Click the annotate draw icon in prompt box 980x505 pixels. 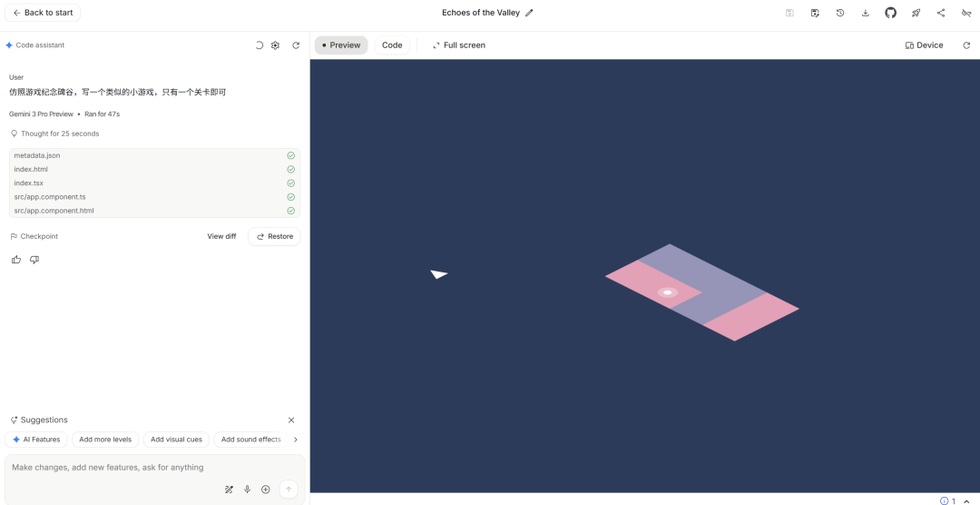tap(229, 490)
